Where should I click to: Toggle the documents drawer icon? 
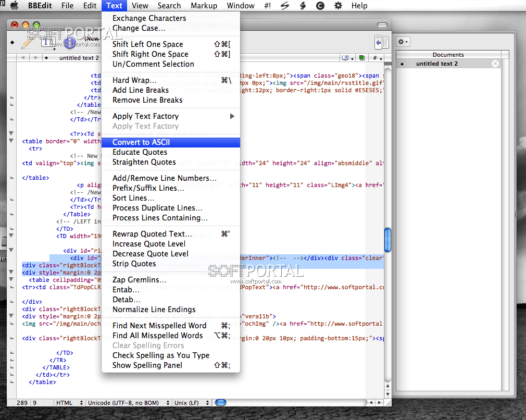tap(381, 43)
